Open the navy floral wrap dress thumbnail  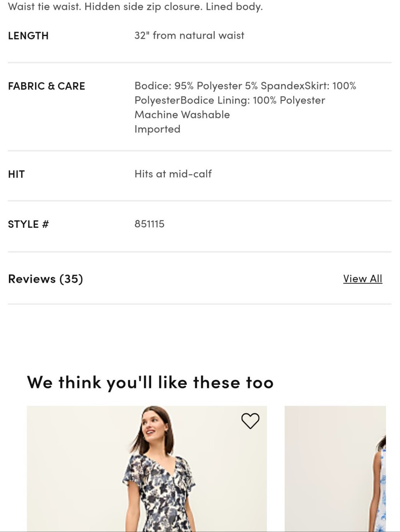tap(147, 469)
